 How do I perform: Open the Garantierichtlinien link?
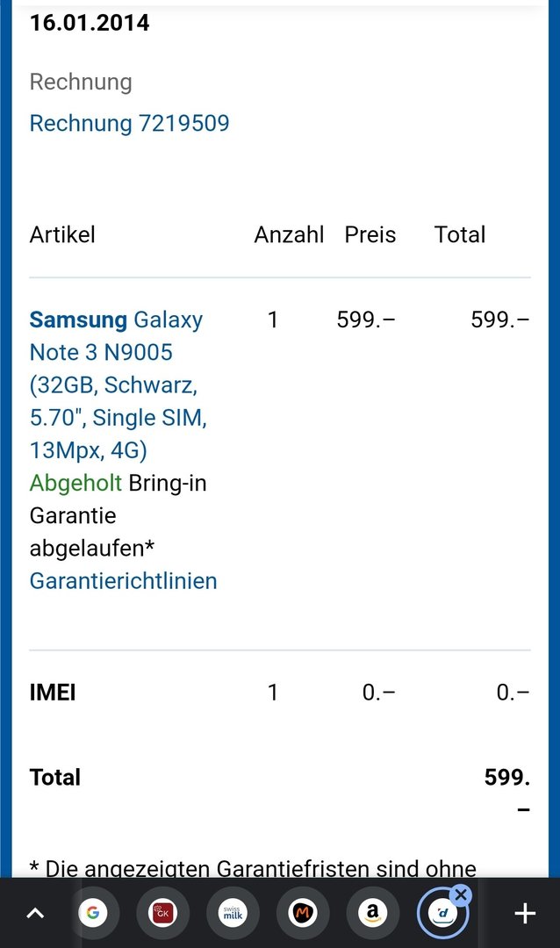[124, 581]
